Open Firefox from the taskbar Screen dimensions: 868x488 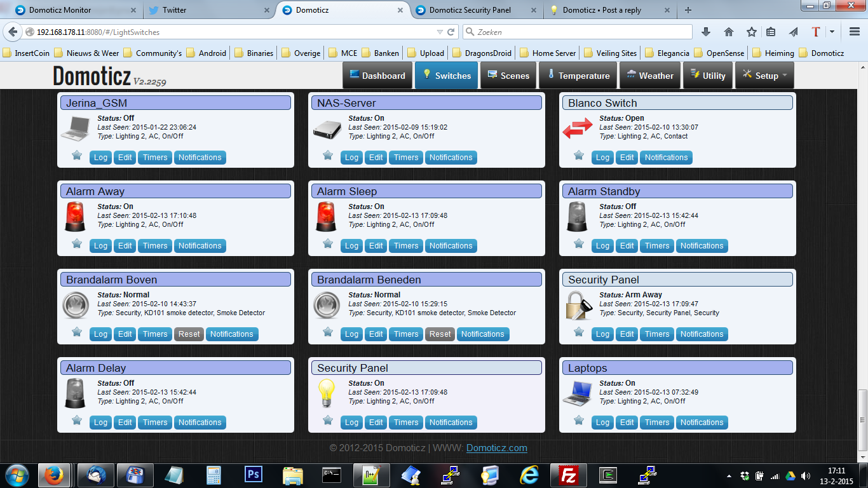(54, 475)
